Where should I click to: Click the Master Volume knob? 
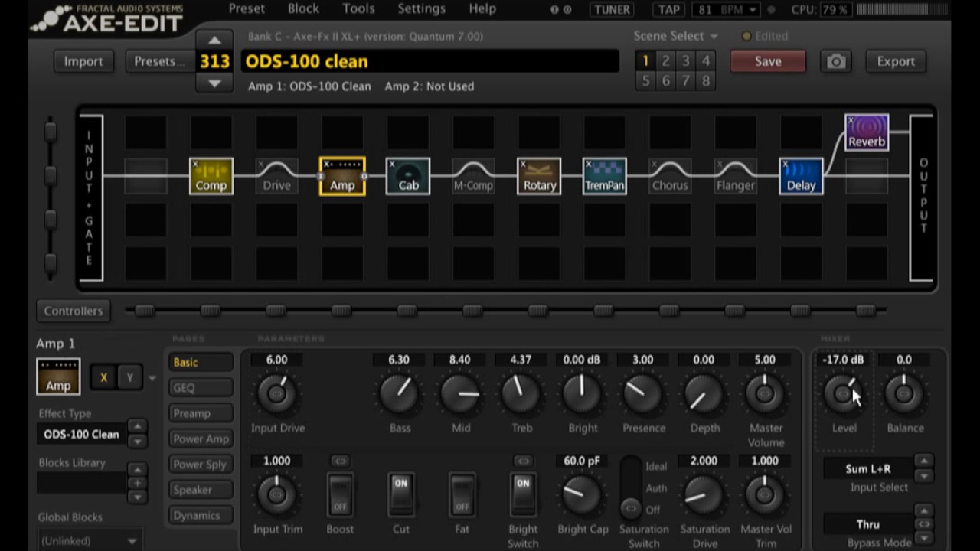pyautogui.click(x=765, y=393)
